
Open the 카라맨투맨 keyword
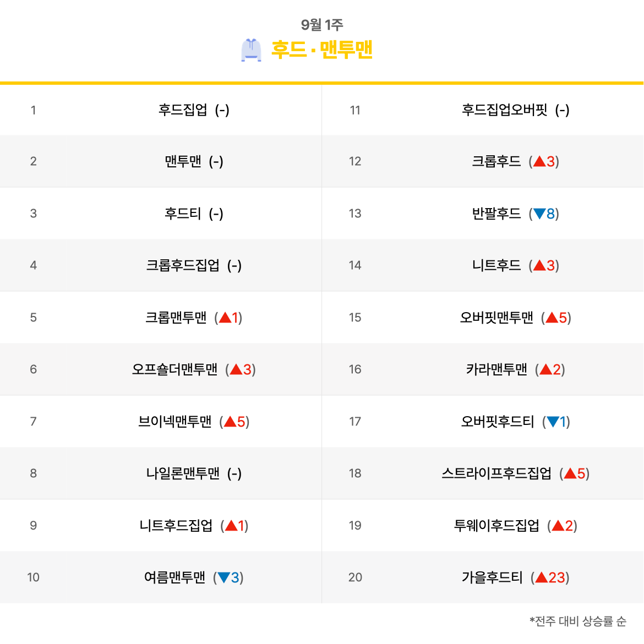tap(496, 369)
